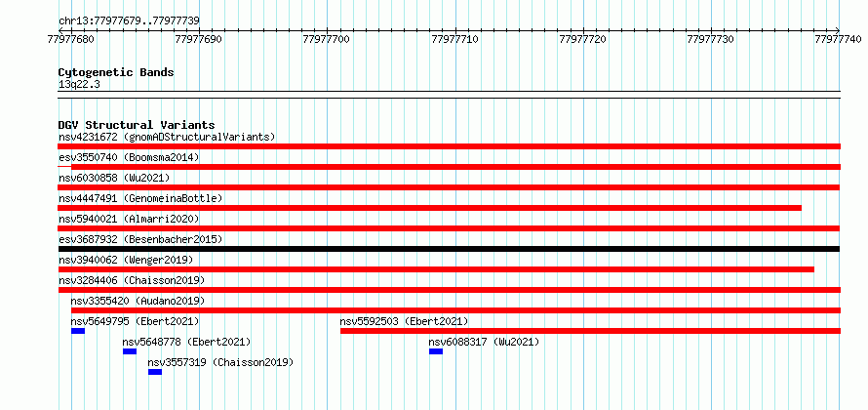Click the red bar under esv3550740
The height and width of the screenshot is (410, 868).
point(455,167)
